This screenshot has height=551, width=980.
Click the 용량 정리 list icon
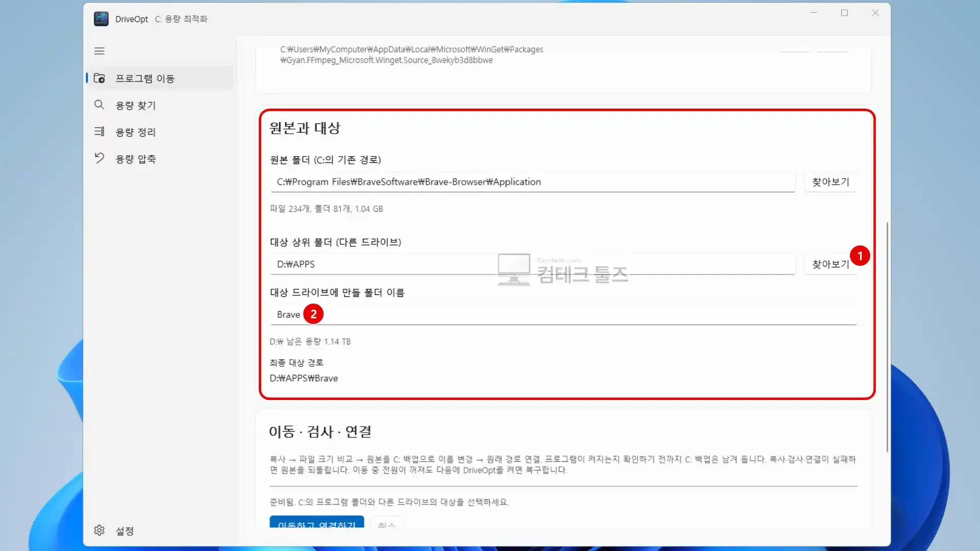[x=99, y=132]
